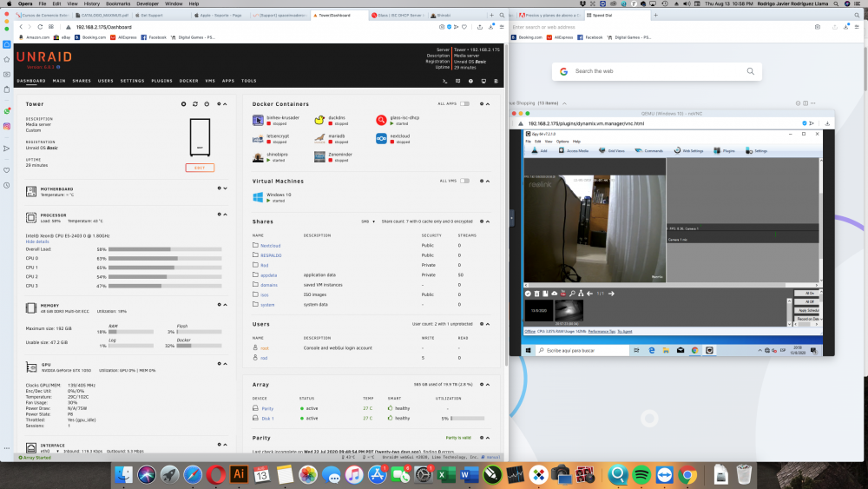Viewport: 868px width, 489px height.
Task: Click the All On button in iSpy
Action: [x=808, y=293]
